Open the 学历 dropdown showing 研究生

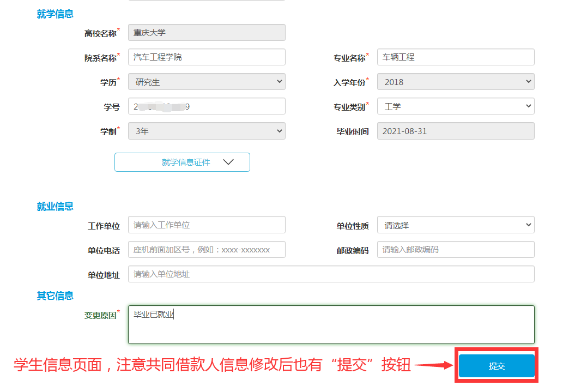[x=207, y=82]
